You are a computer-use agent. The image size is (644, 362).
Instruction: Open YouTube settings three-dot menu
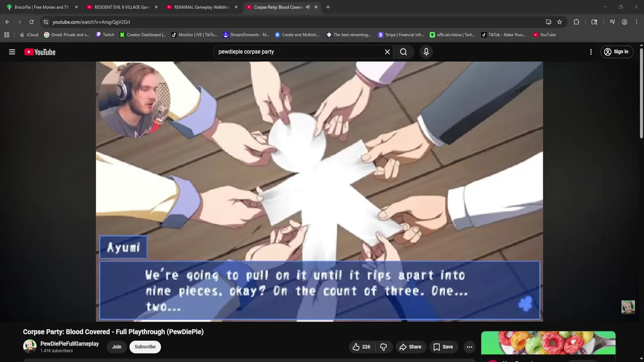[591, 52]
